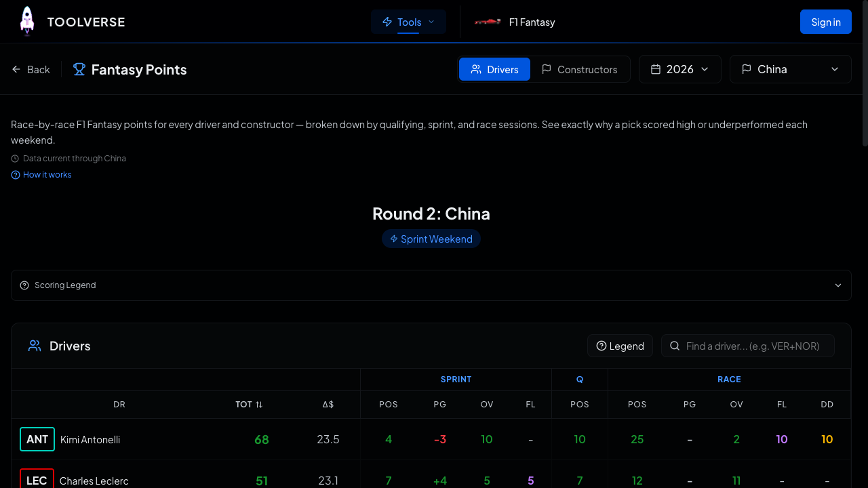
Task: Click the TOOLVERSE brand text
Action: [86, 22]
